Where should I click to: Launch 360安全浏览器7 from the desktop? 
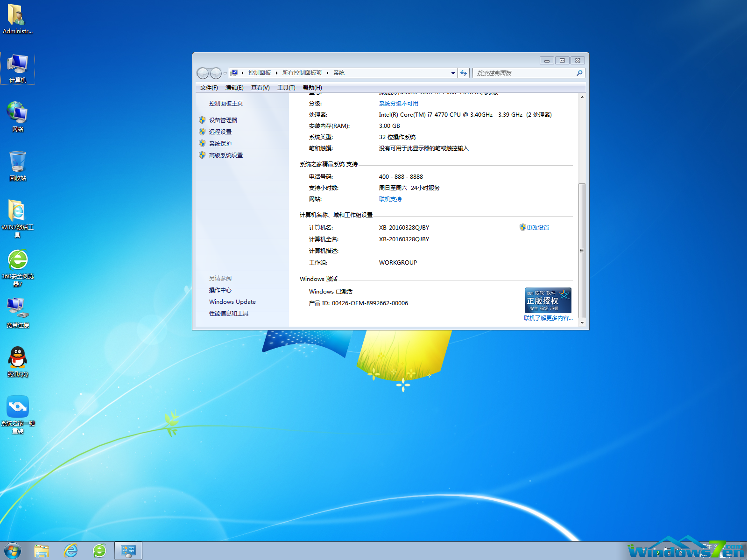(x=17, y=267)
